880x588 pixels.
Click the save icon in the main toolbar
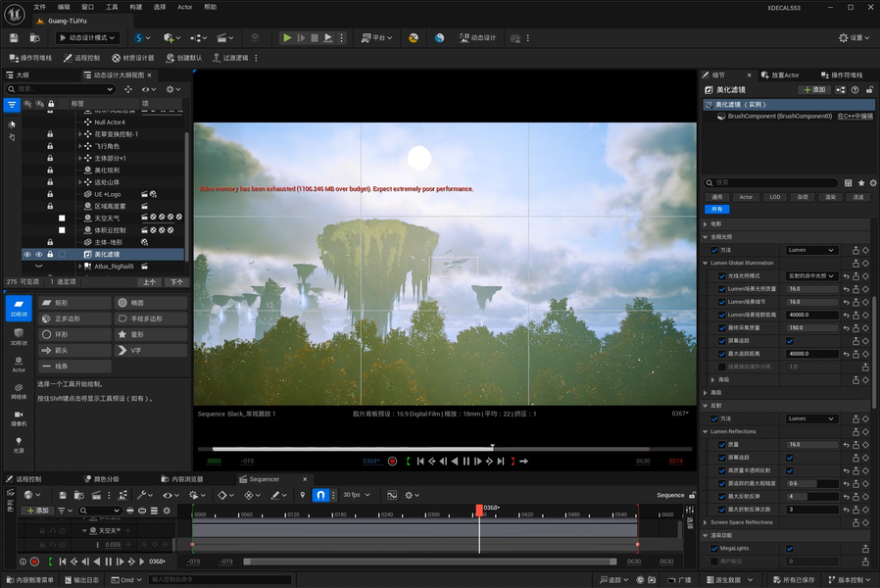point(14,37)
